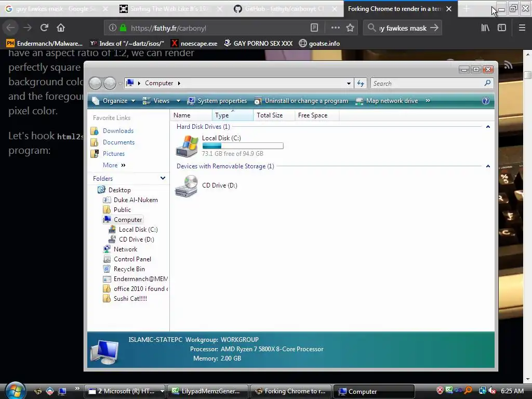Sort by Free Space column header
Viewport: 532px width, 399px height.
tap(316, 115)
